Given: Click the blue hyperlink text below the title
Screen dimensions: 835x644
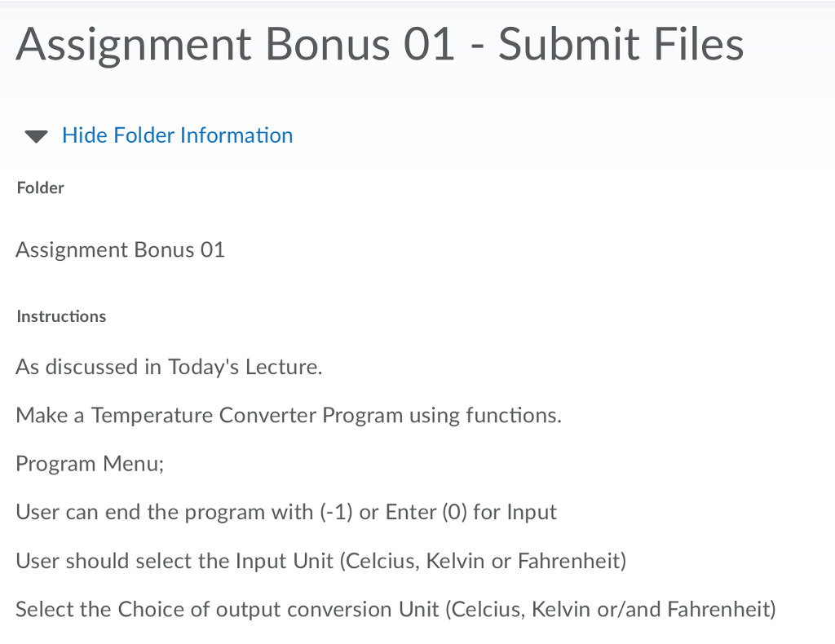Looking at the screenshot, I should tap(177, 135).
